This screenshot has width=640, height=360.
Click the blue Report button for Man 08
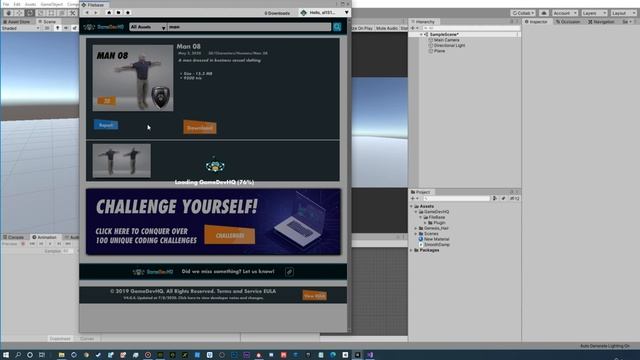point(106,125)
